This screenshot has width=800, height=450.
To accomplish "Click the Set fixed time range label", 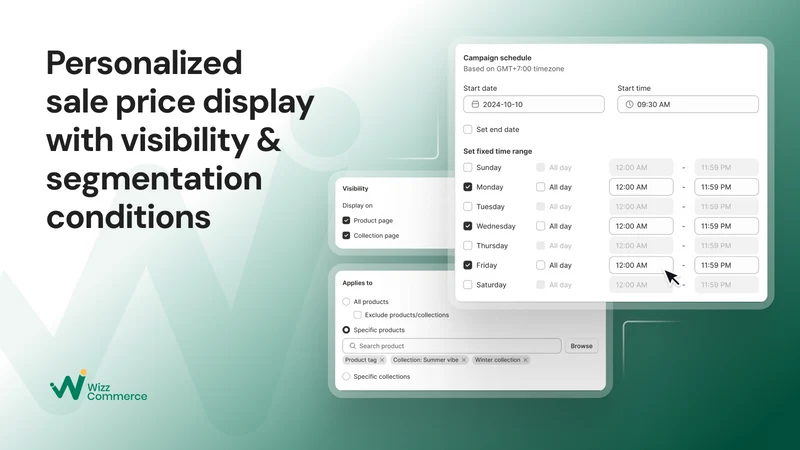I will pos(497,151).
